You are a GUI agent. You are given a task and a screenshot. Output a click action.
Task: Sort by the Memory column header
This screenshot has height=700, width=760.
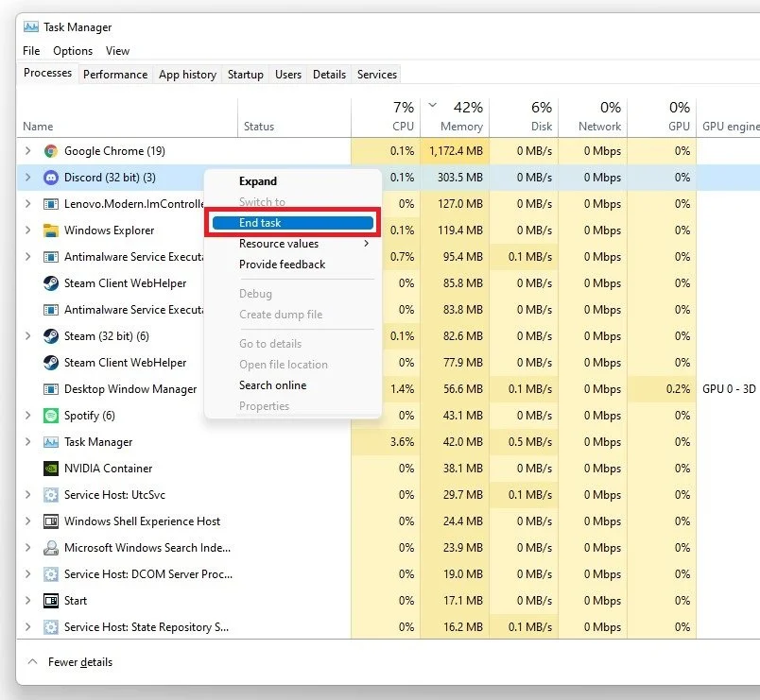click(455, 117)
